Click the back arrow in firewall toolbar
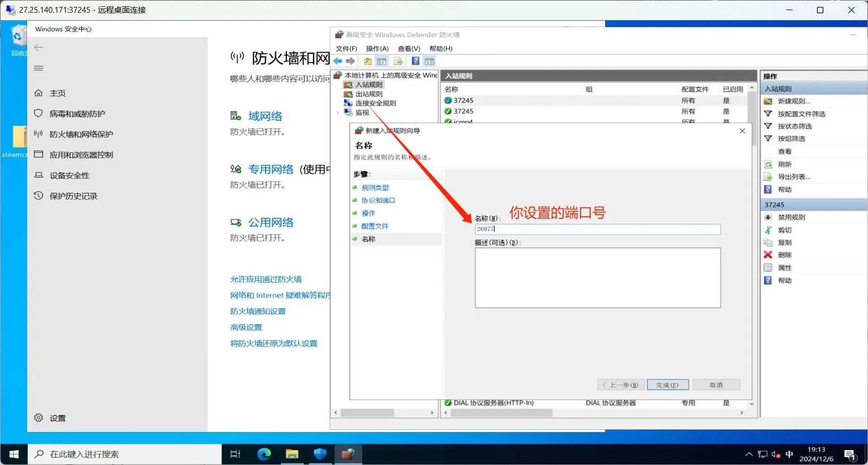868x465 pixels. click(338, 61)
